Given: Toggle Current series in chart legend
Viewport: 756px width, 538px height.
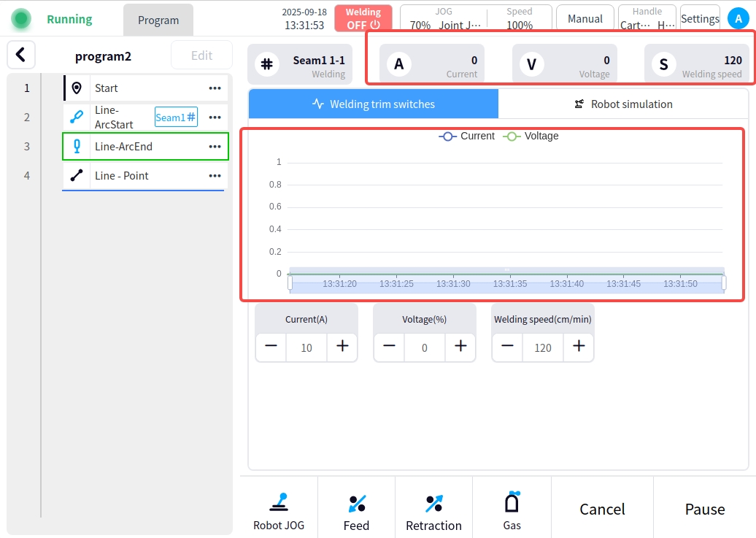Looking at the screenshot, I should 467,137.
